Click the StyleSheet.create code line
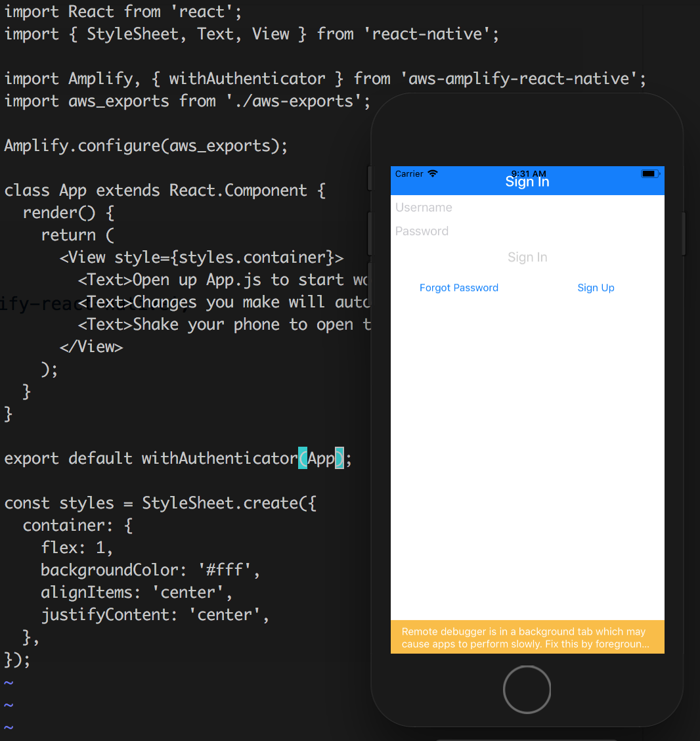 point(160,503)
